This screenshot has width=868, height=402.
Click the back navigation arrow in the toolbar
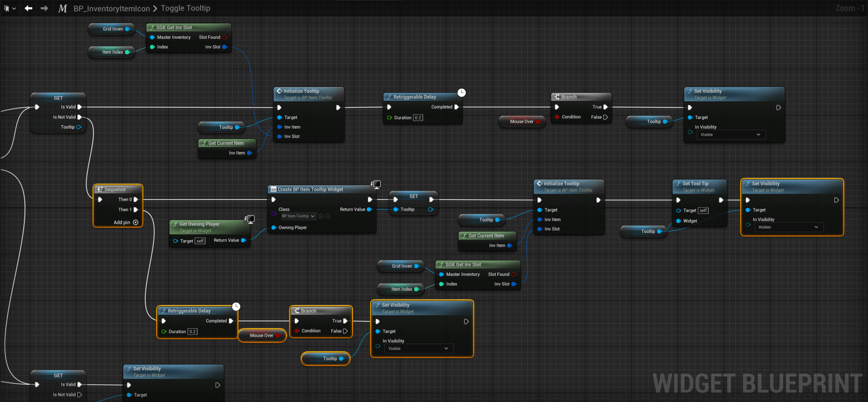click(x=28, y=8)
